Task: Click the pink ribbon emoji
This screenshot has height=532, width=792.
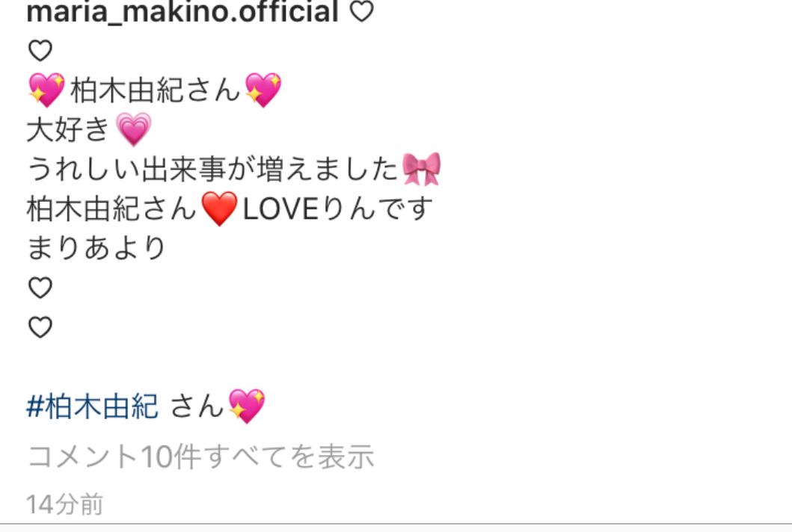Action: click(x=421, y=169)
